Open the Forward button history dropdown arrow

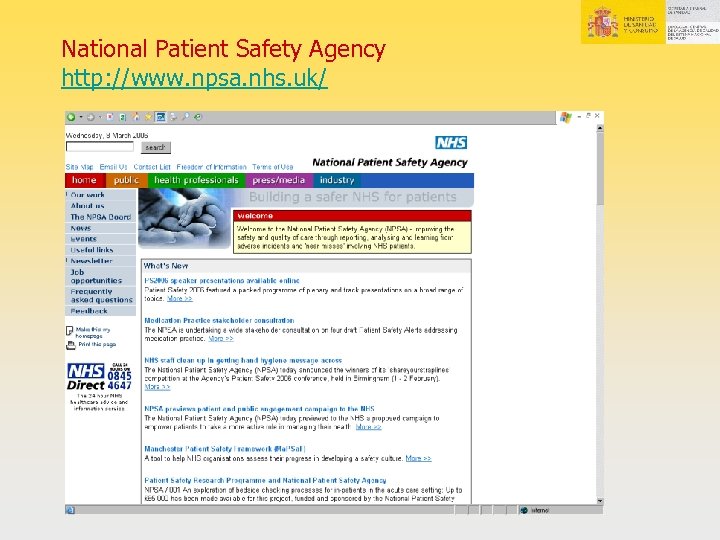click(x=100, y=117)
